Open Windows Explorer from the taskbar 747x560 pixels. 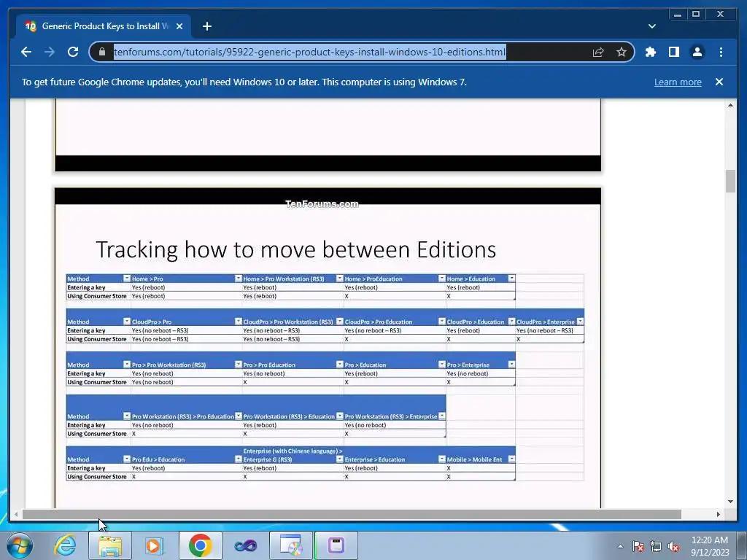point(110,545)
